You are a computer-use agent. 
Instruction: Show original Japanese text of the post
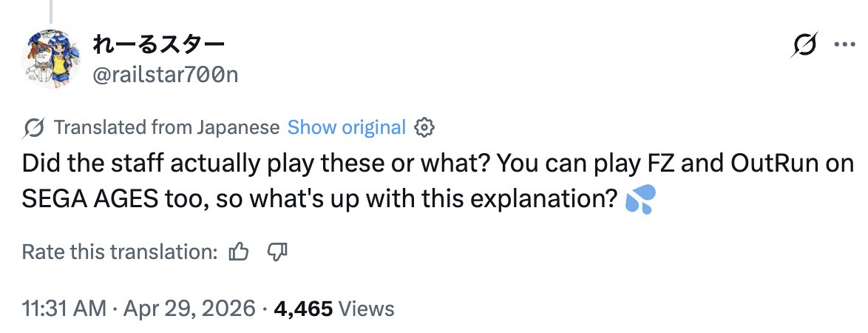[x=346, y=127]
